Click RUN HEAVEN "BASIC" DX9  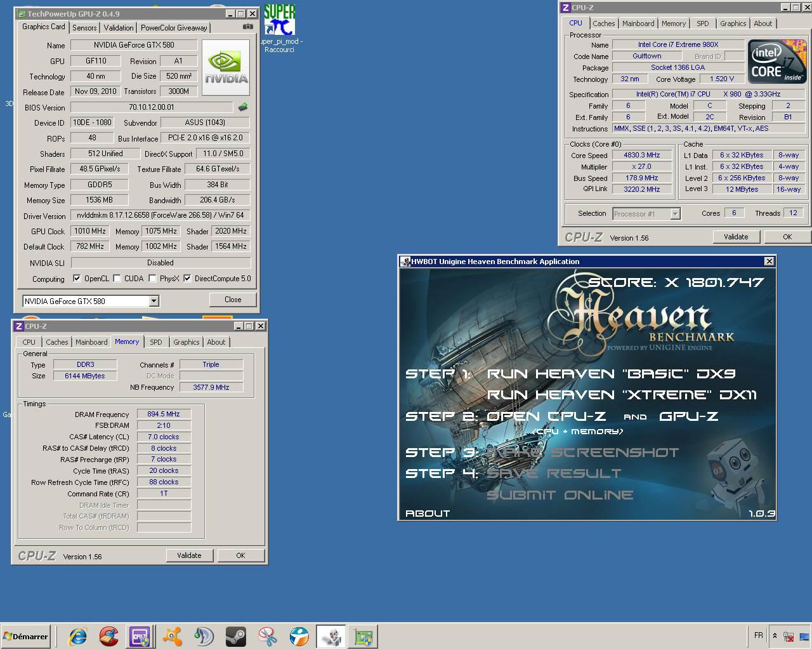(611, 373)
